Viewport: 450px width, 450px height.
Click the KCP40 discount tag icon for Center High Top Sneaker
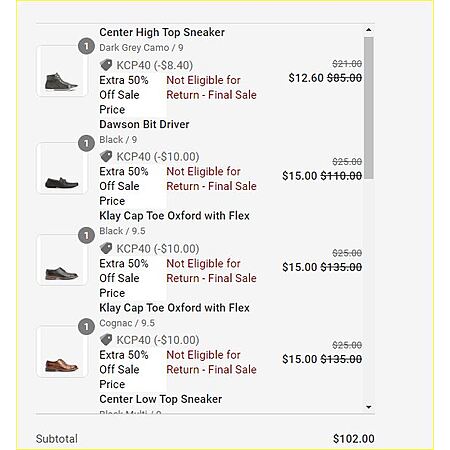click(x=106, y=65)
